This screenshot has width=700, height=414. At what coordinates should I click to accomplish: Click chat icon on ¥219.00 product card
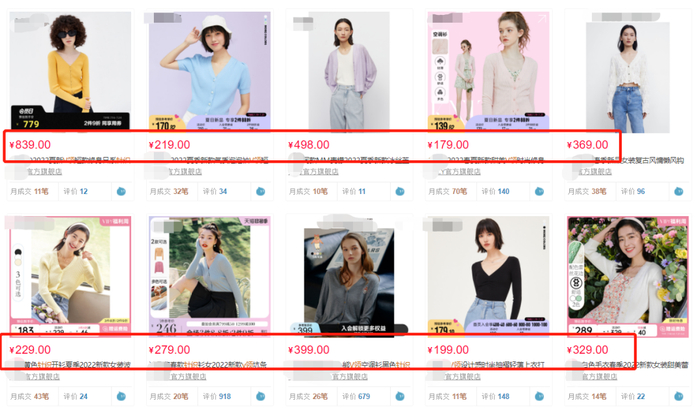(x=261, y=192)
